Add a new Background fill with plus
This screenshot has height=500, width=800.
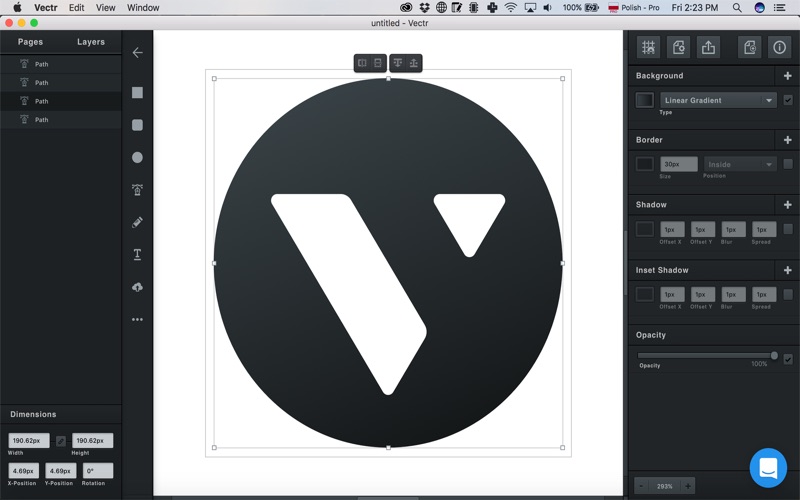787,76
